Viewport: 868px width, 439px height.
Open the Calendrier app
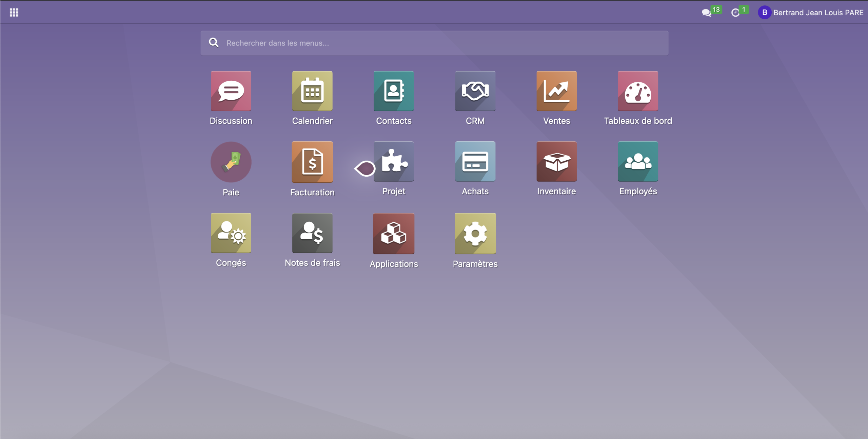coord(312,91)
